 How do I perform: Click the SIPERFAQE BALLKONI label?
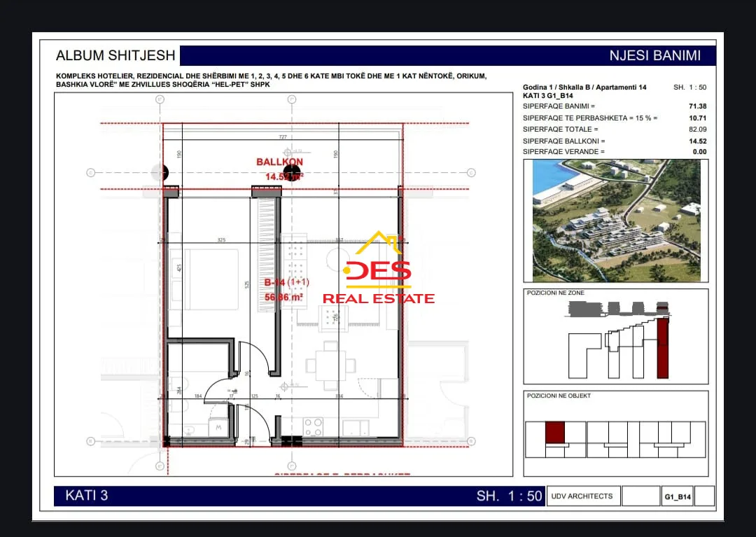563,141
